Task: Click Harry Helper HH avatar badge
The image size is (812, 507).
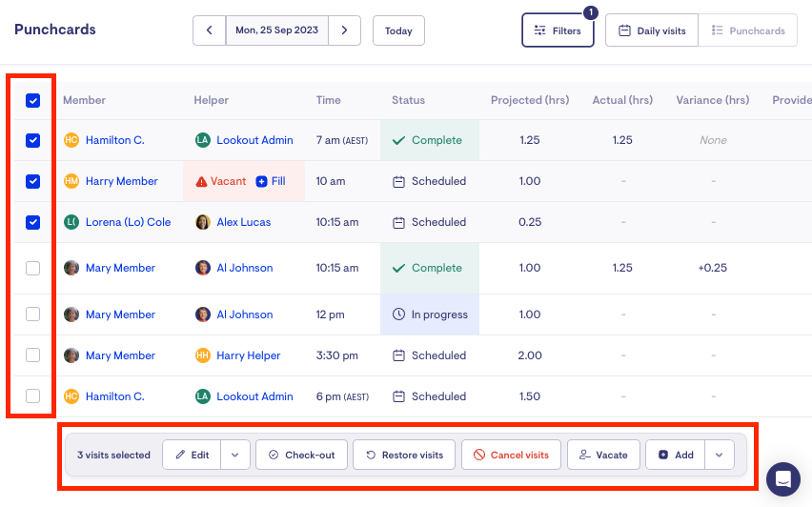Action: pos(203,355)
